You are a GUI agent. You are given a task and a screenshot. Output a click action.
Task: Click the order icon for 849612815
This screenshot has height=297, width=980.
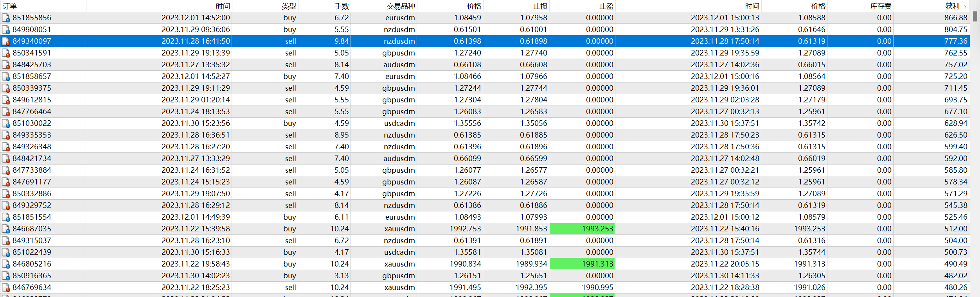tap(6, 100)
